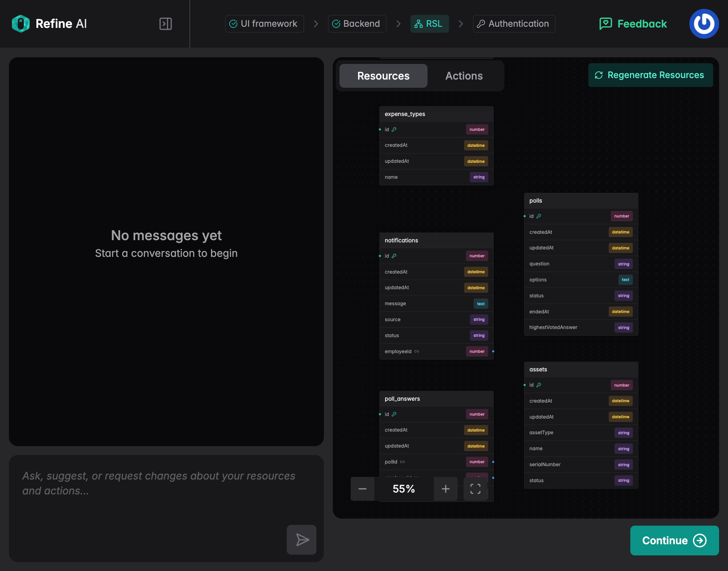
Task: Click the user avatar in top right
Action: point(704,23)
